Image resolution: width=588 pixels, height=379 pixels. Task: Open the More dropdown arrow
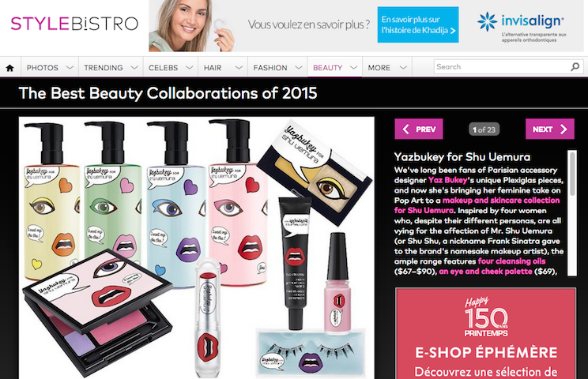403,68
